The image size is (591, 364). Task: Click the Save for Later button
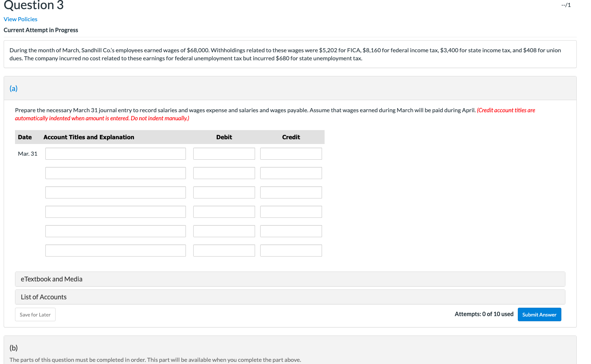(35, 314)
